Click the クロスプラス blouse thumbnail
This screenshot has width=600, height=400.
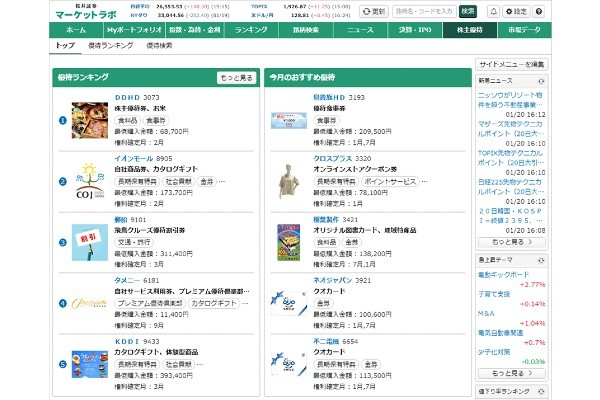(x=289, y=181)
